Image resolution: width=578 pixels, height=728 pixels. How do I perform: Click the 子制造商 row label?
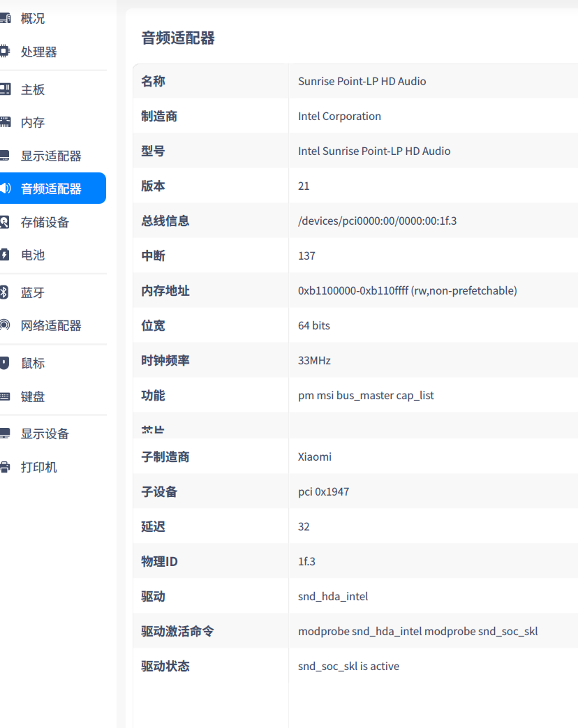click(x=165, y=457)
